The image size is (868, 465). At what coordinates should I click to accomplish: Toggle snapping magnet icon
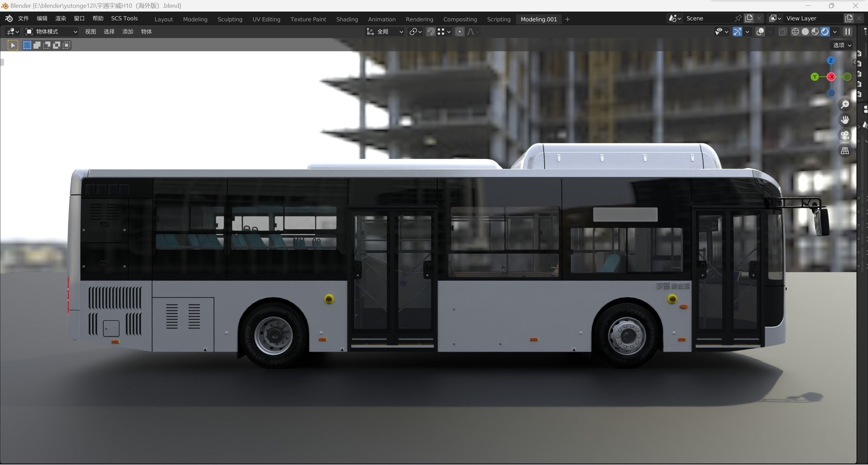pyautogui.click(x=431, y=32)
